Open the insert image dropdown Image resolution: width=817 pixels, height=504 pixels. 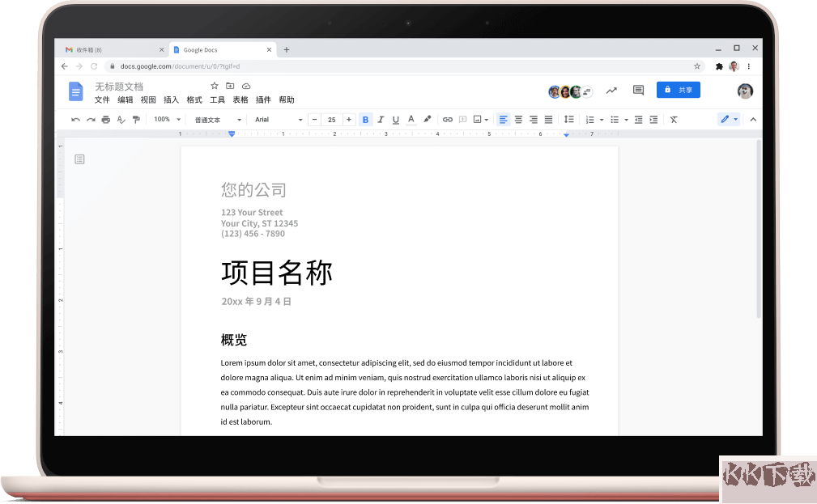tap(480, 120)
